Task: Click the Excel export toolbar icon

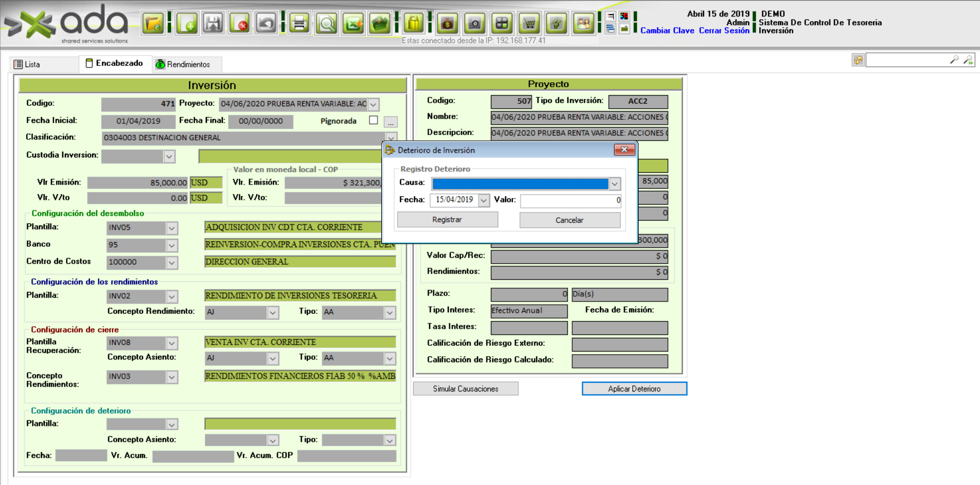Action: coord(353,23)
